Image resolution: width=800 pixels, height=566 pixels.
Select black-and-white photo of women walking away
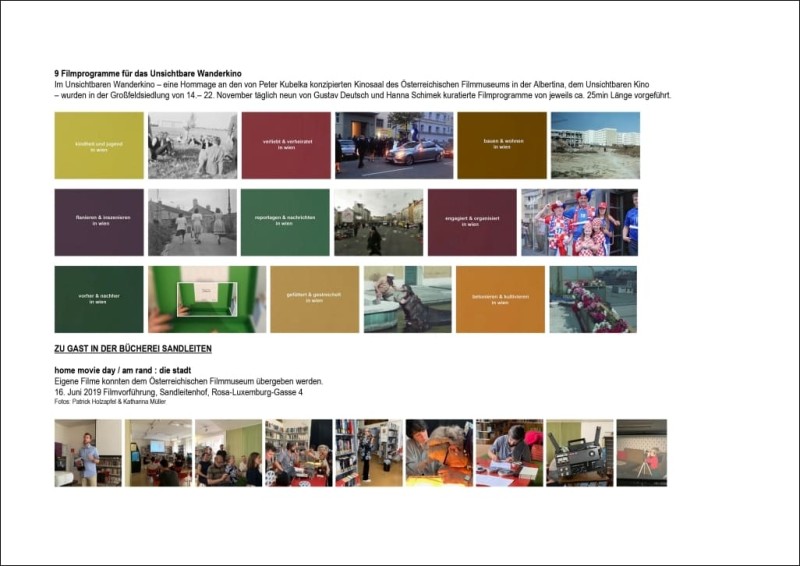click(x=192, y=223)
